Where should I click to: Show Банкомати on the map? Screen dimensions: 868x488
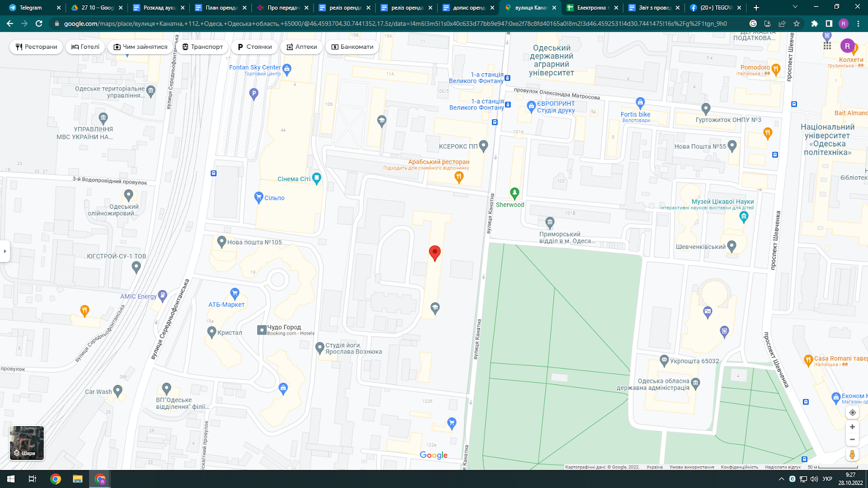coord(352,47)
